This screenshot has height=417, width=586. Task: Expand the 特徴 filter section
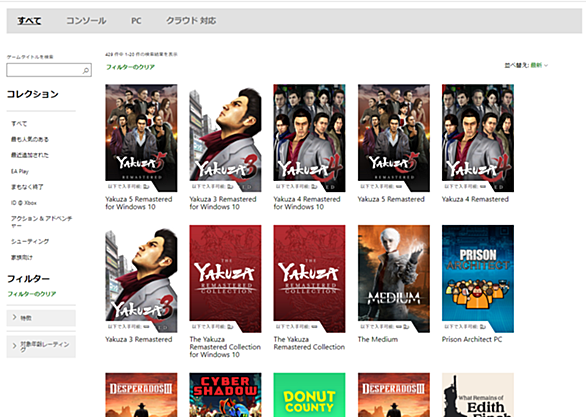[x=41, y=318]
